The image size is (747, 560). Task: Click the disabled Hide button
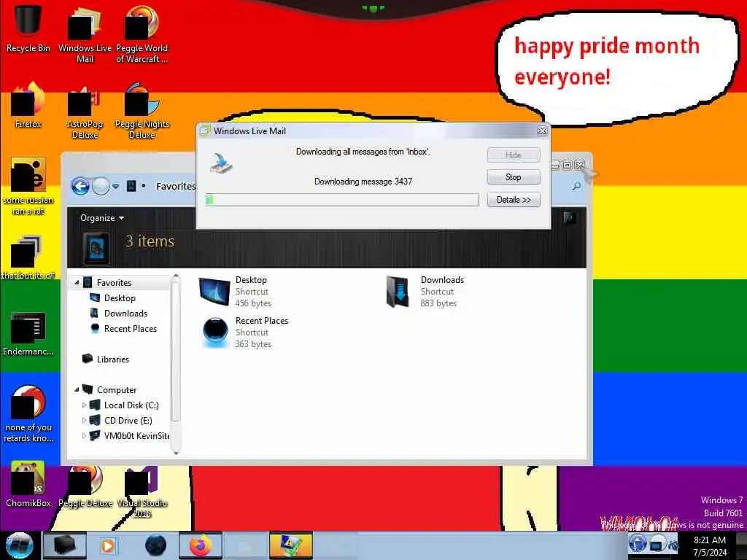tap(514, 155)
